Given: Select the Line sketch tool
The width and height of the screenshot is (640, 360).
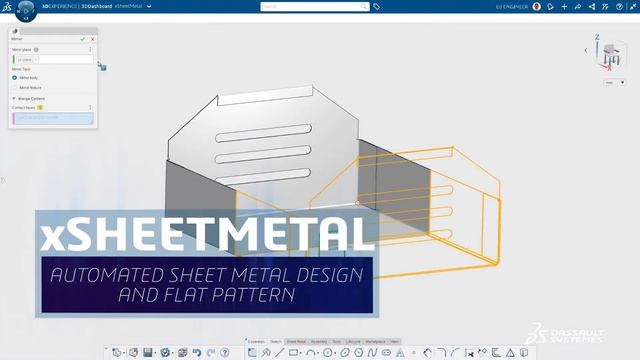Looking at the screenshot, I should pyautogui.click(x=279, y=352).
